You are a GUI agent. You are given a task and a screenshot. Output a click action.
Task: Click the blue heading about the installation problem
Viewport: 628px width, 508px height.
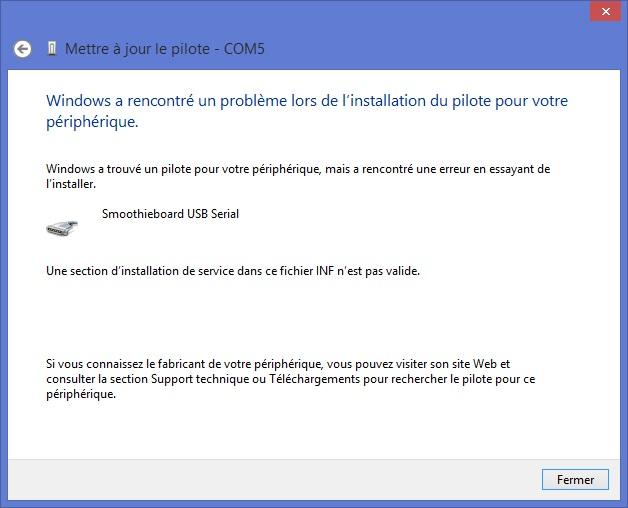click(307, 111)
